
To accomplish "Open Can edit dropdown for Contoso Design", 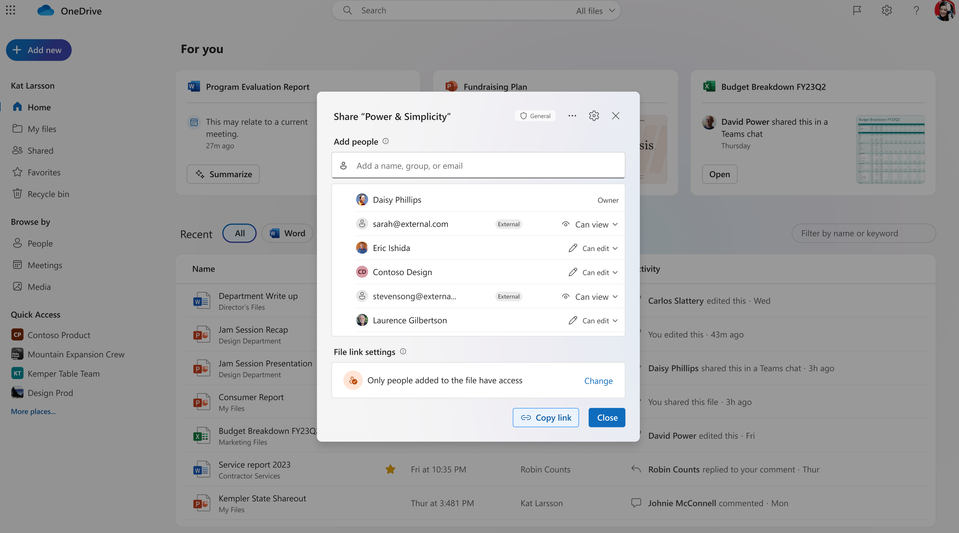I will [593, 272].
